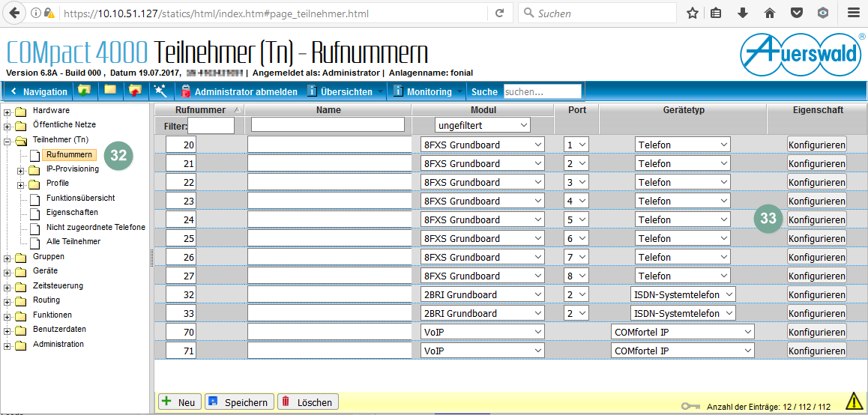The width and height of the screenshot is (868, 415).
Task: Click Konfigurieren for Rufnummer 20
Action: tap(817, 145)
